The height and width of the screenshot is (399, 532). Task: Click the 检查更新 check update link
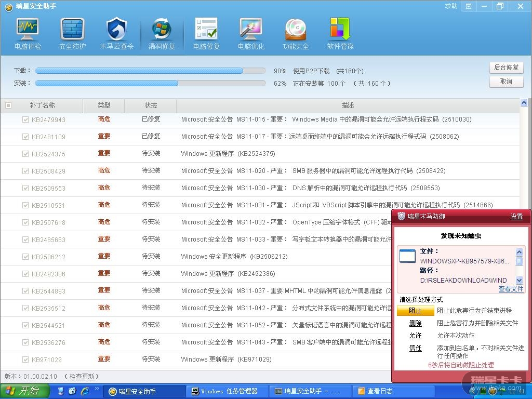tap(82, 377)
